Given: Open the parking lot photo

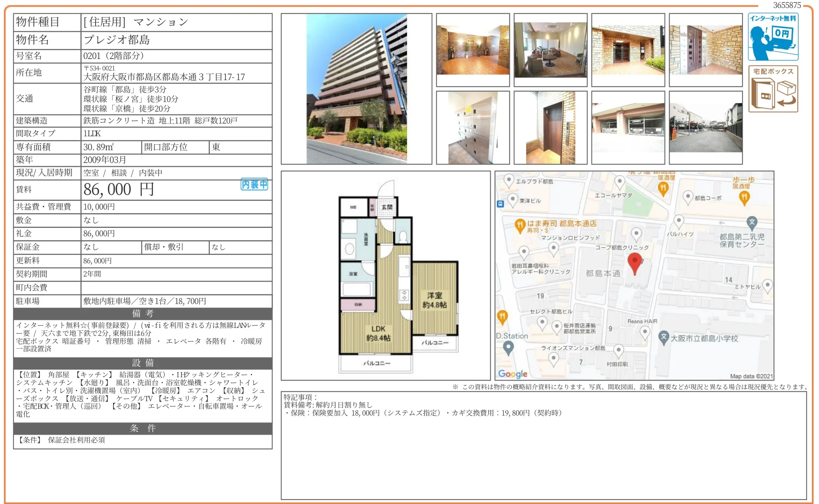Looking at the screenshot, I should 705,127.
